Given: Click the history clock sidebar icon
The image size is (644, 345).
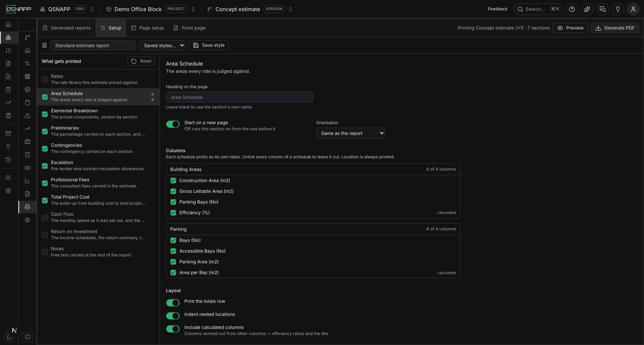Looking at the screenshot, I should click(x=8, y=159).
